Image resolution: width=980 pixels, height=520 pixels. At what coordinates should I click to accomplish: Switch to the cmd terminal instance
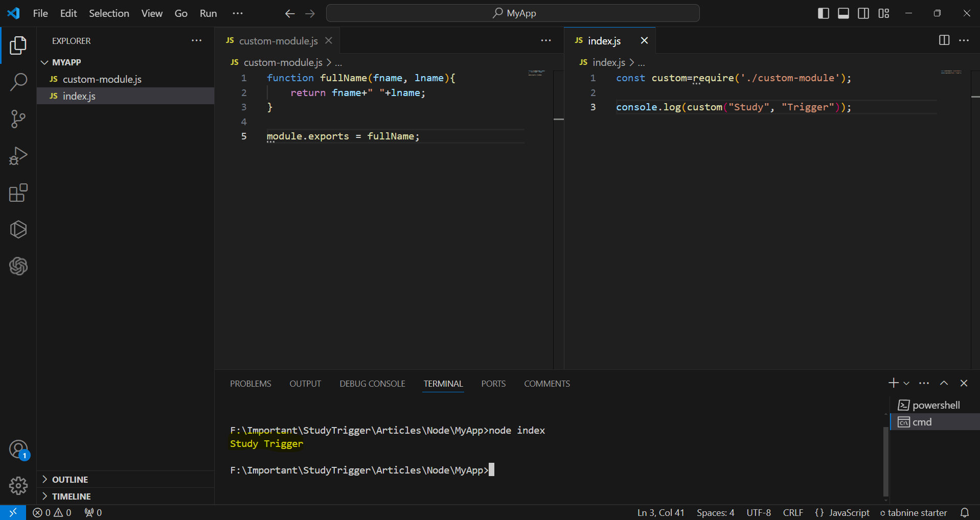935,422
